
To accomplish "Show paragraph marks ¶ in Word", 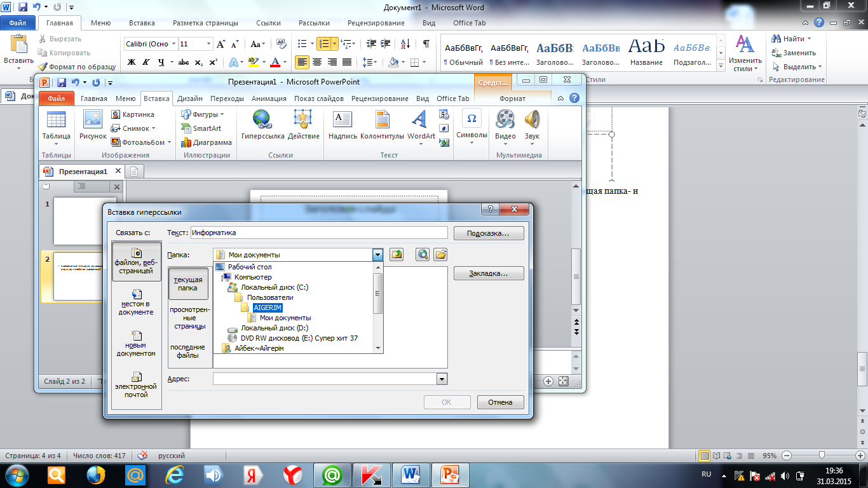I will [426, 44].
